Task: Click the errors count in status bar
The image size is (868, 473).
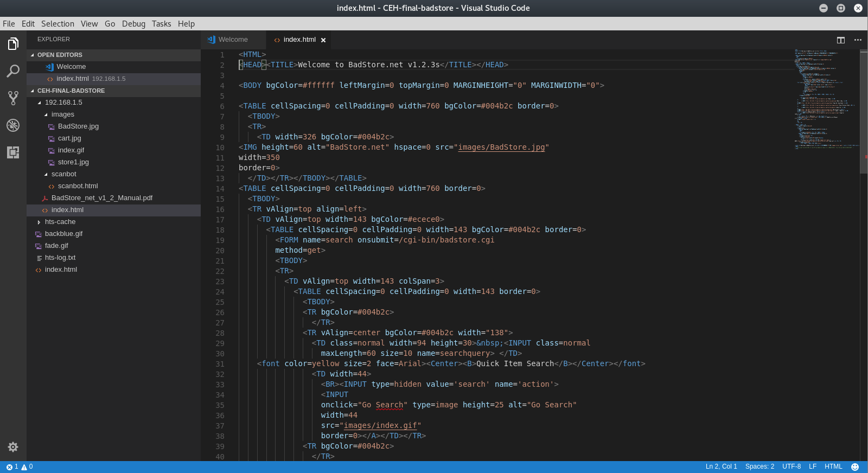Action: [12, 466]
